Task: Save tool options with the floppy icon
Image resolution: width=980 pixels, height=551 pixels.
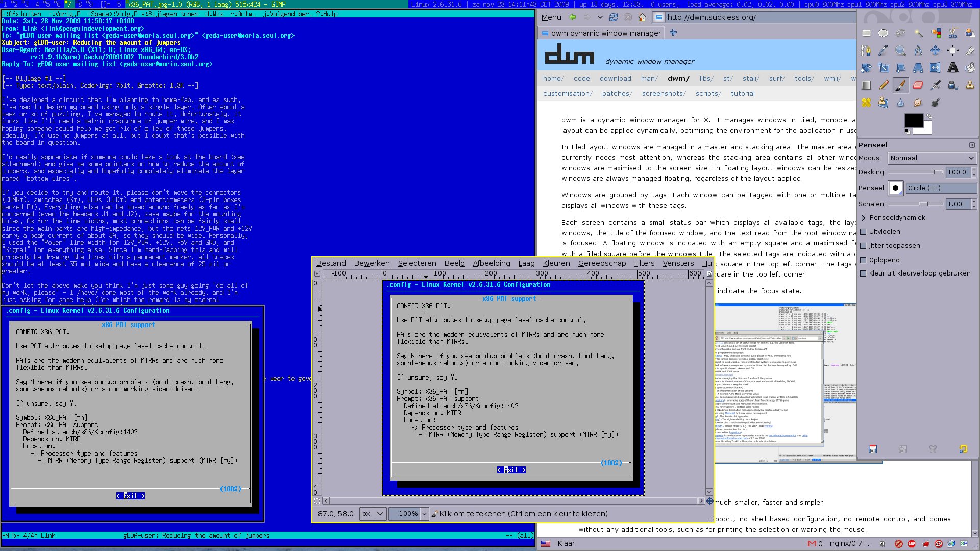Action: [x=873, y=449]
